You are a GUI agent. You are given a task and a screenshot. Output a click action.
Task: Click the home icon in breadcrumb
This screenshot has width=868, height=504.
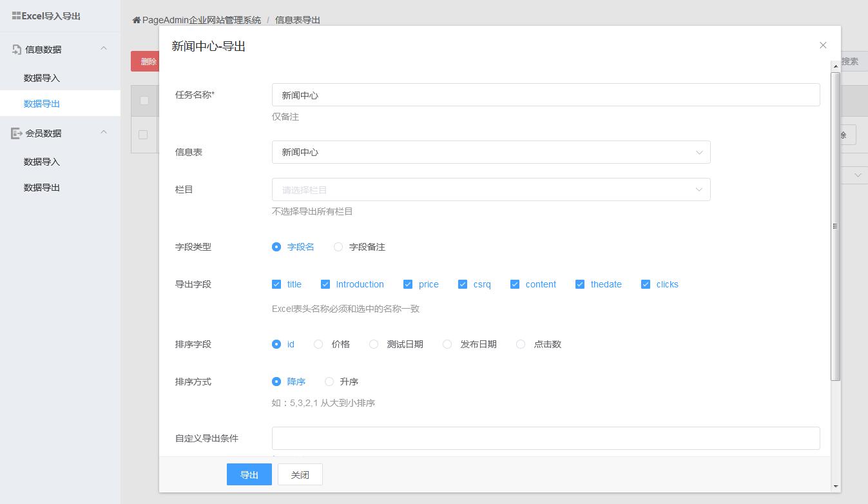click(x=136, y=20)
